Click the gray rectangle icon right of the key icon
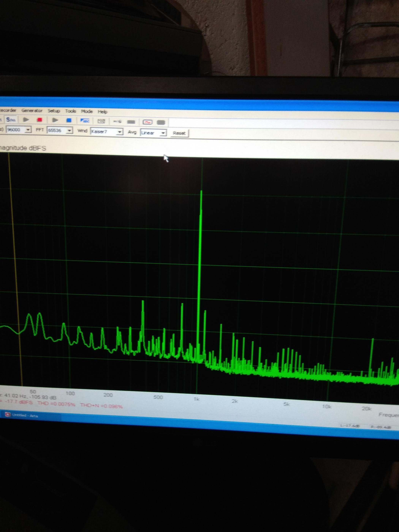The height and width of the screenshot is (532, 399). (x=131, y=122)
